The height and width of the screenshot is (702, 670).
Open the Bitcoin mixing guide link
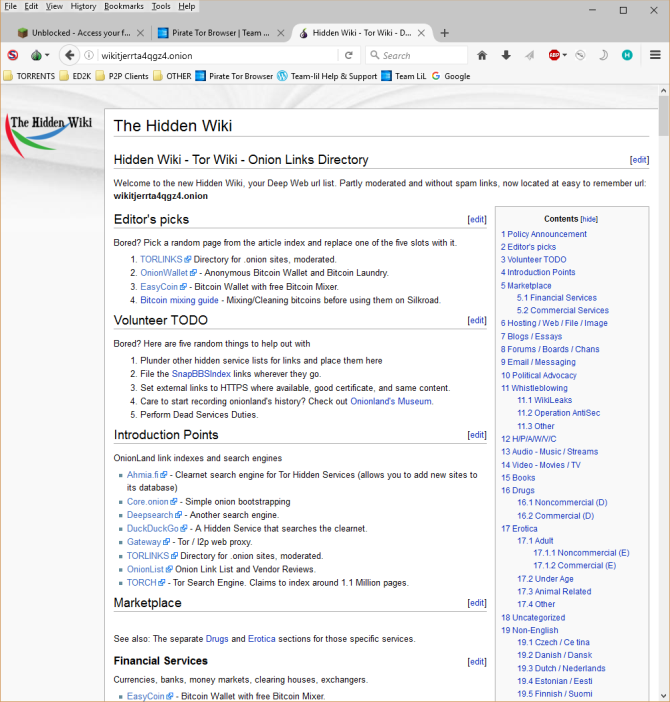tap(179, 300)
